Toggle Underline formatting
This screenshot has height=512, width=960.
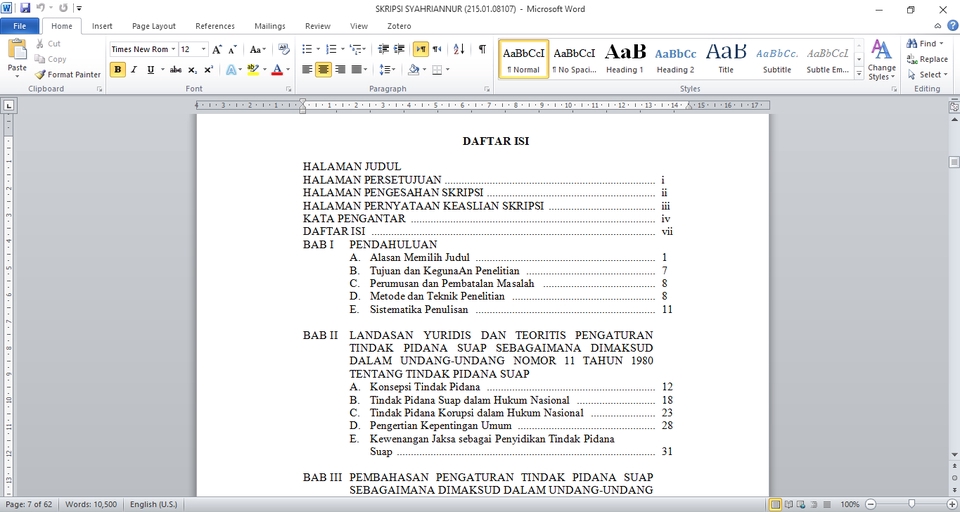150,70
